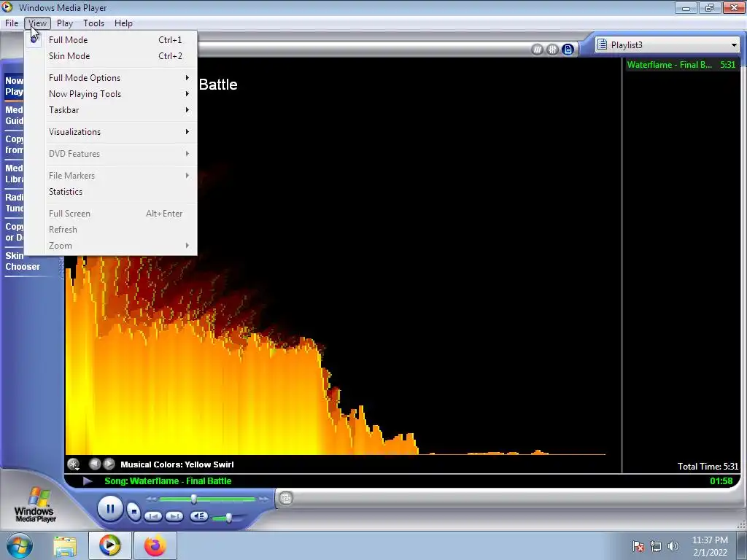Click the green seek progress track
The width and height of the screenshot is (747, 560).
point(208,499)
